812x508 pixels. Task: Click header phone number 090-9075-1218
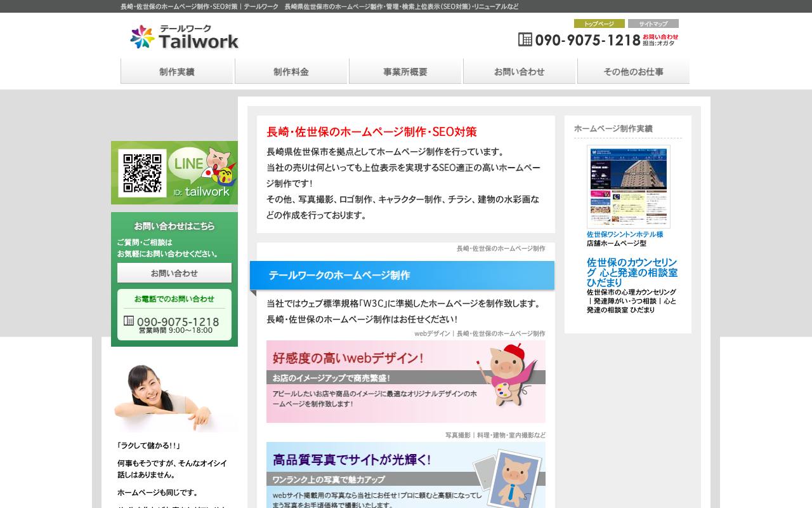[587, 40]
